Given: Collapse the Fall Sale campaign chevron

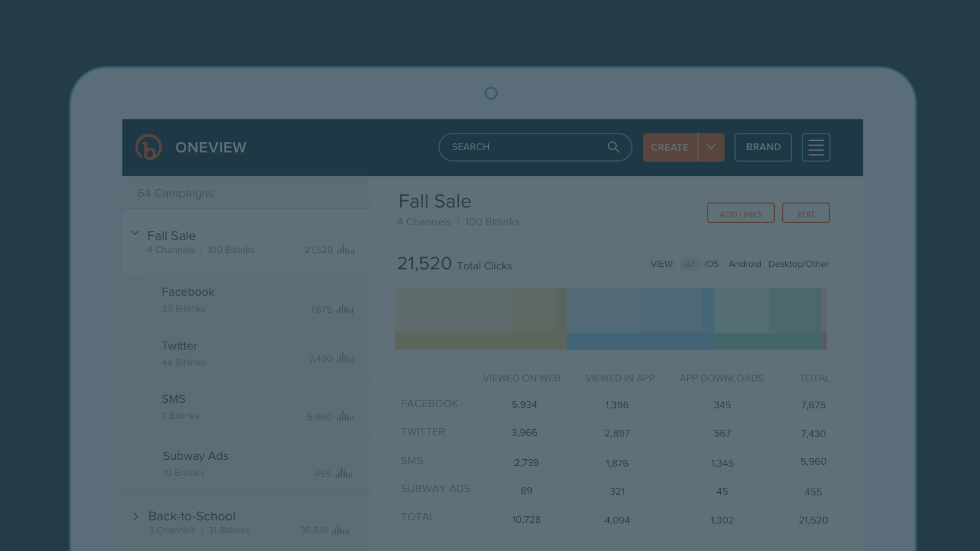Looking at the screenshot, I should pyautogui.click(x=135, y=233).
